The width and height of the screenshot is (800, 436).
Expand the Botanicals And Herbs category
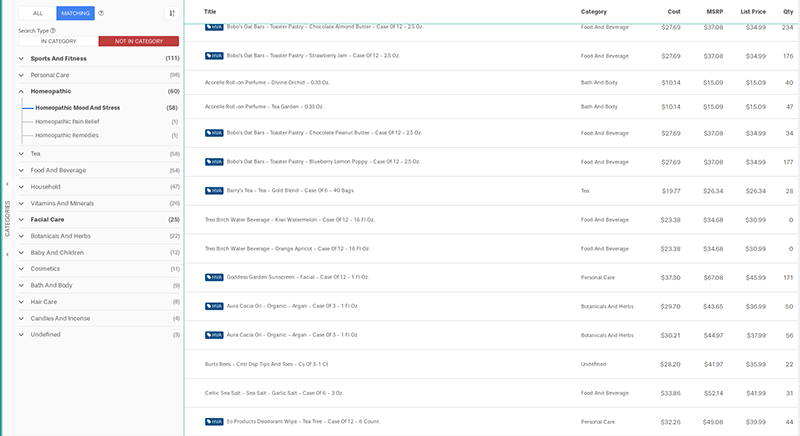[x=21, y=236]
